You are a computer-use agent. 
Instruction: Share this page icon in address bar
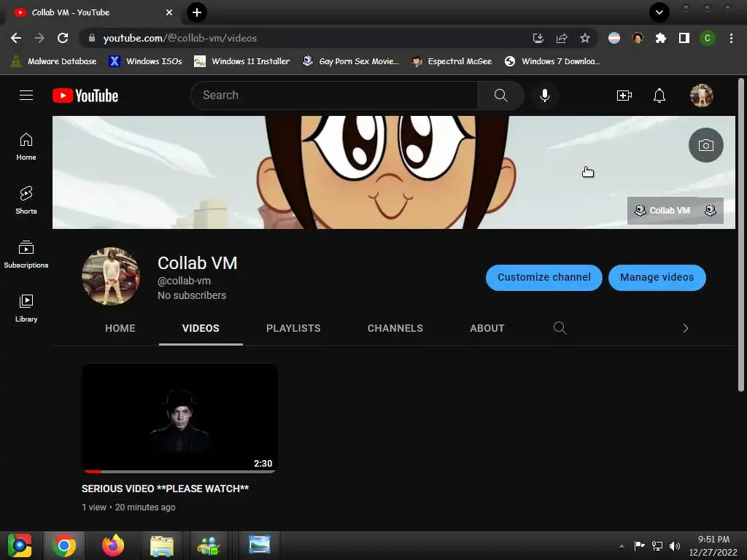[562, 38]
